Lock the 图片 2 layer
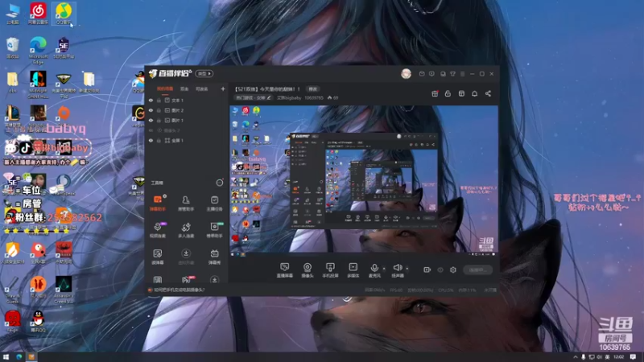Image resolution: width=644 pixels, height=362 pixels. tap(159, 110)
